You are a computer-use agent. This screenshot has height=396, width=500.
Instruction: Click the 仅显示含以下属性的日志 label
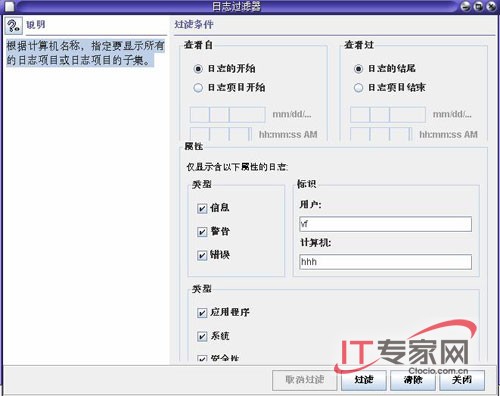coord(237,167)
